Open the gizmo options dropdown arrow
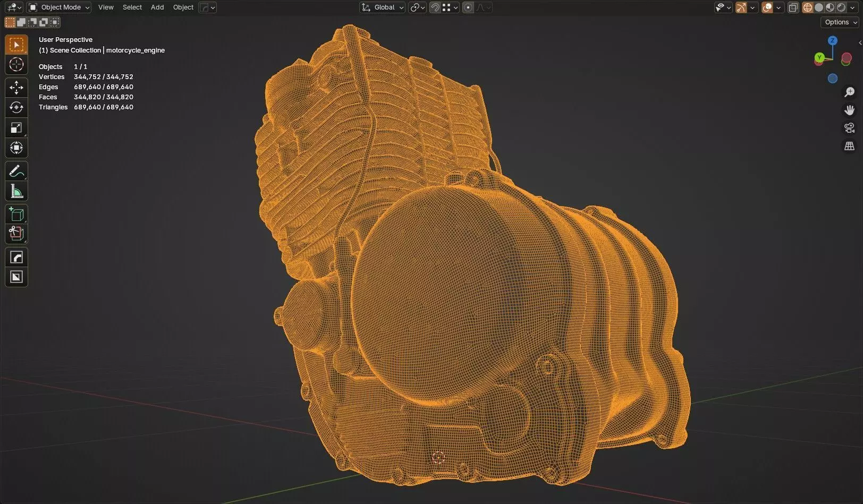Image resolution: width=863 pixels, height=504 pixels. coord(752,7)
